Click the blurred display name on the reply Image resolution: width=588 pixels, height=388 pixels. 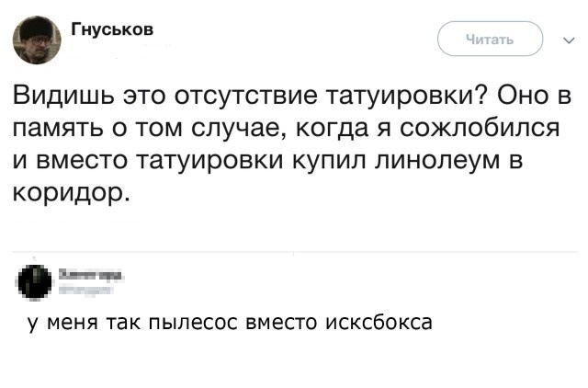click(91, 274)
